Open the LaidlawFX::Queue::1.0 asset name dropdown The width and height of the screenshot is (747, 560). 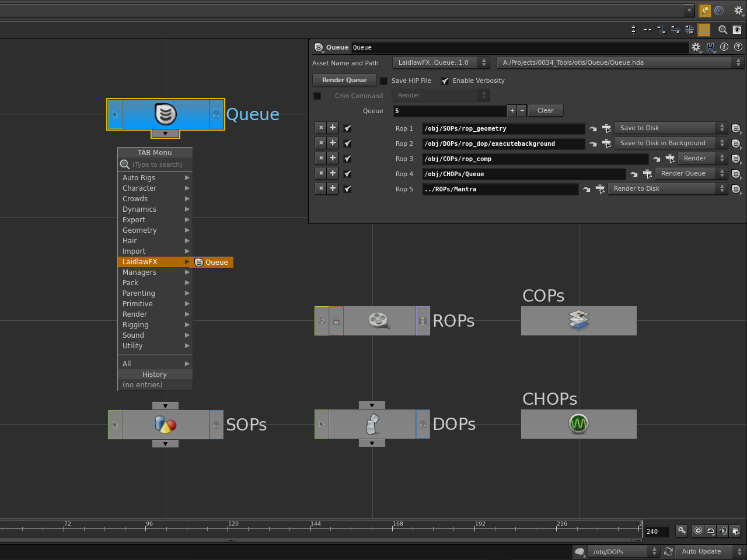coord(441,63)
